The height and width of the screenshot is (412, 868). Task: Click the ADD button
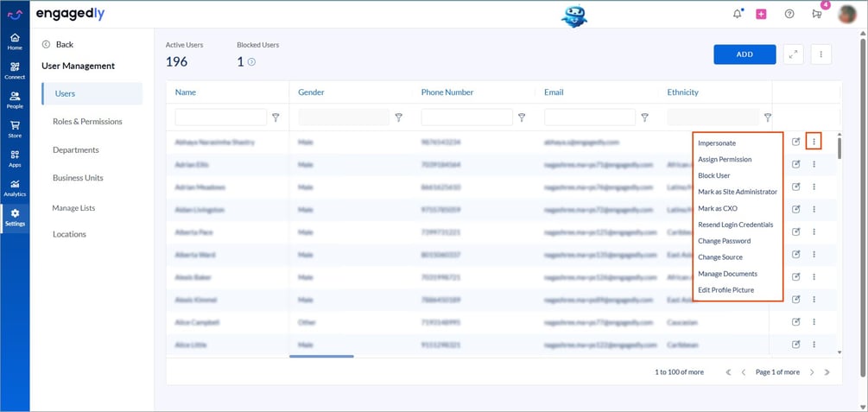(x=744, y=54)
